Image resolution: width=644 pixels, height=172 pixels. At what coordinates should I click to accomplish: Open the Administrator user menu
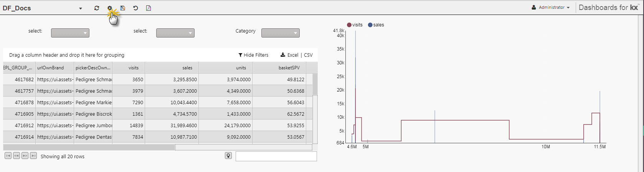pos(551,7)
